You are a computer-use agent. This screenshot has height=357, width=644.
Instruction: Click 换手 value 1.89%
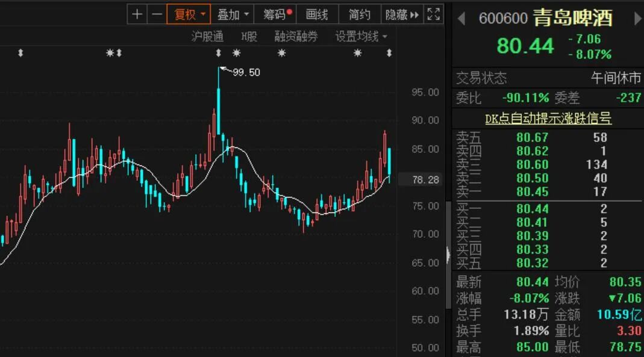531,331
